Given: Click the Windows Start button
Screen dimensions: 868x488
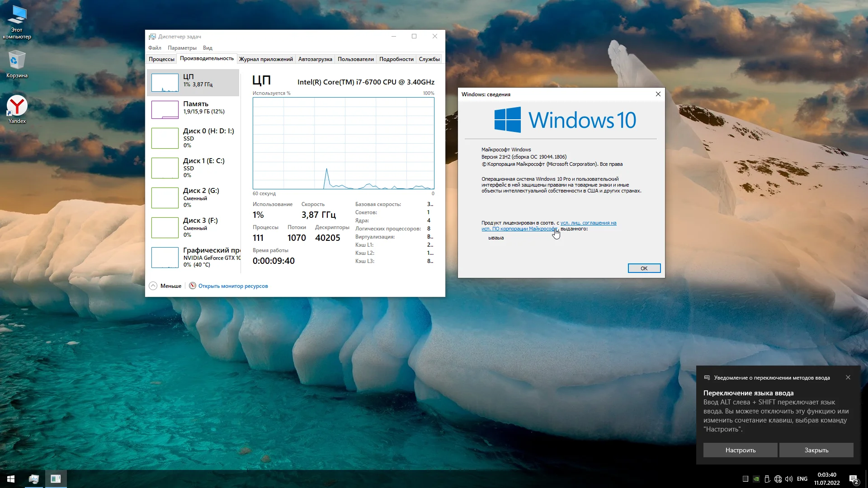Looking at the screenshot, I should pyautogui.click(x=11, y=479).
